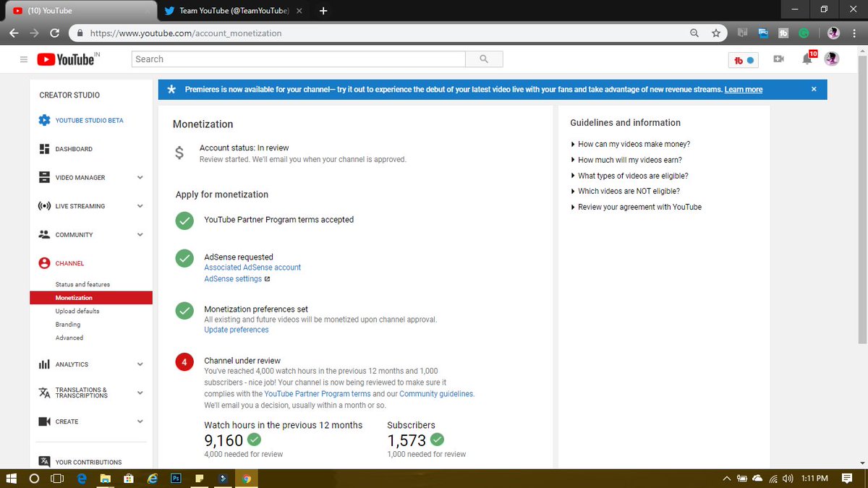Open the Community guidelines link
Screen dimensions: 868x488
(x=436, y=394)
